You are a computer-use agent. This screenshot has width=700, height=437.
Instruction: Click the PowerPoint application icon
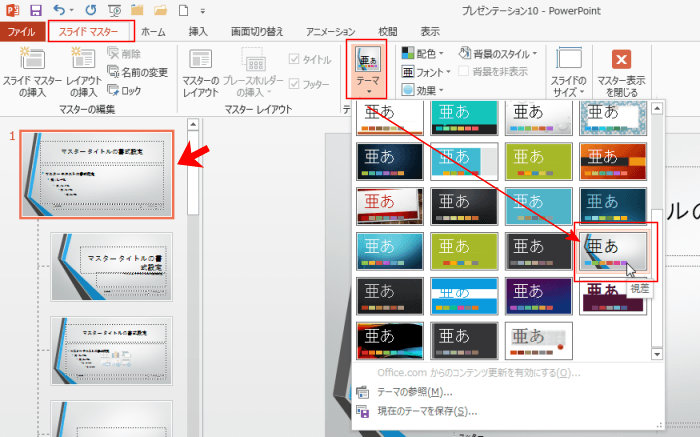(x=12, y=10)
